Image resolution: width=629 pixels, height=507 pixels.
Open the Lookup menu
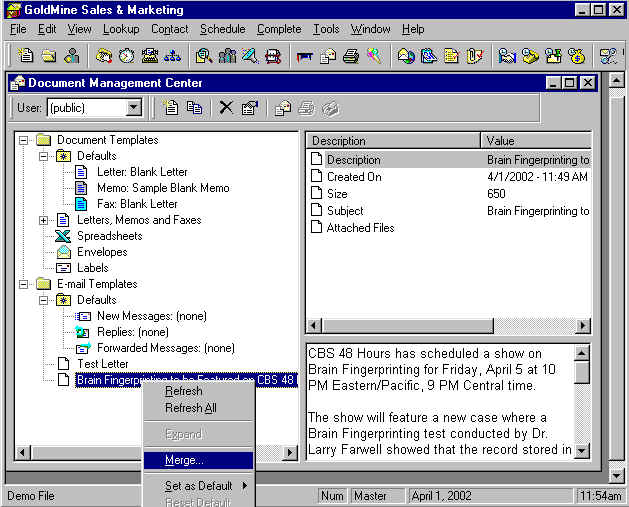[121, 29]
